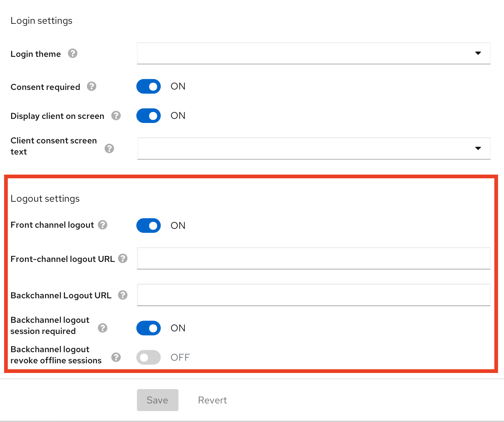504x422 pixels.
Task: Open the Login theme dropdown
Action: pos(478,53)
